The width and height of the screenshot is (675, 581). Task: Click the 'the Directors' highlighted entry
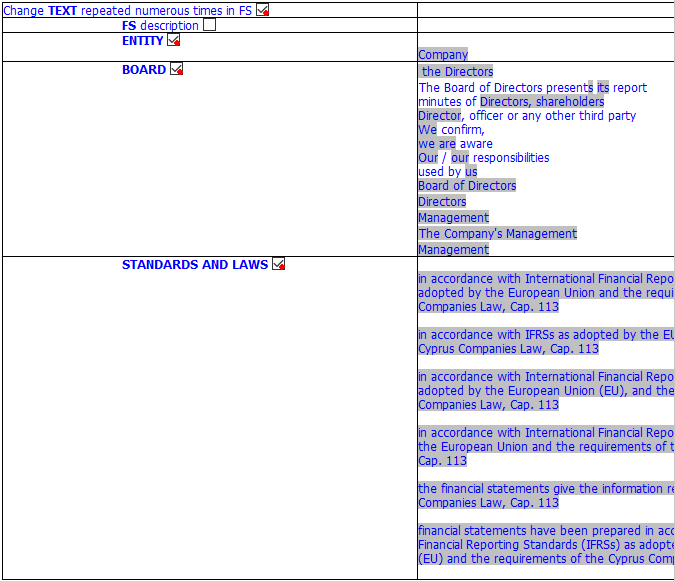pyautogui.click(x=457, y=72)
